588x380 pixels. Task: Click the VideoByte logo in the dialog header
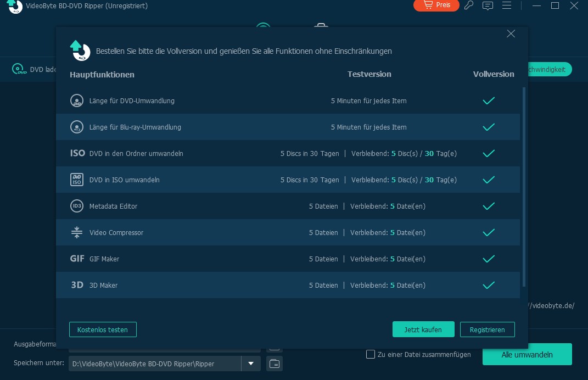(80, 51)
